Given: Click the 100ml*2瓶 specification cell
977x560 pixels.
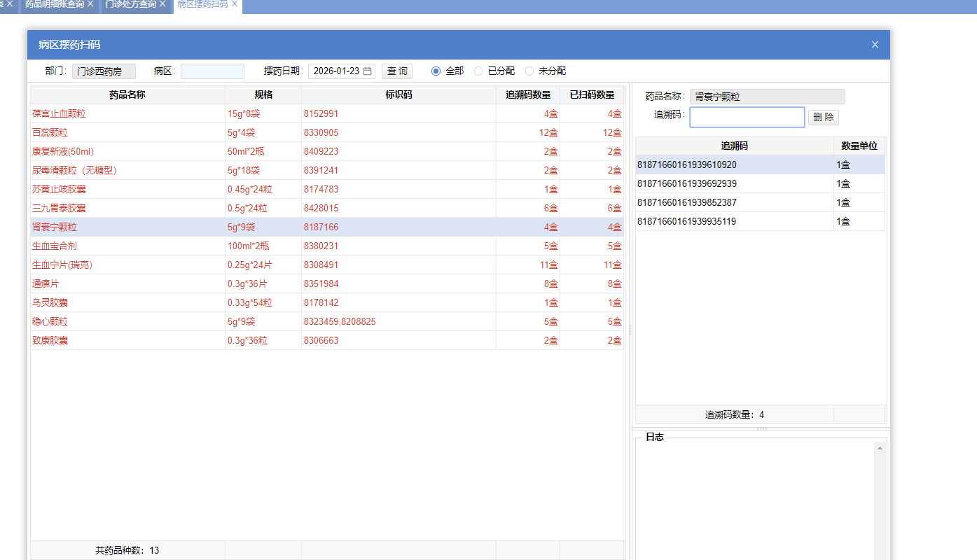Looking at the screenshot, I should click(263, 246).
